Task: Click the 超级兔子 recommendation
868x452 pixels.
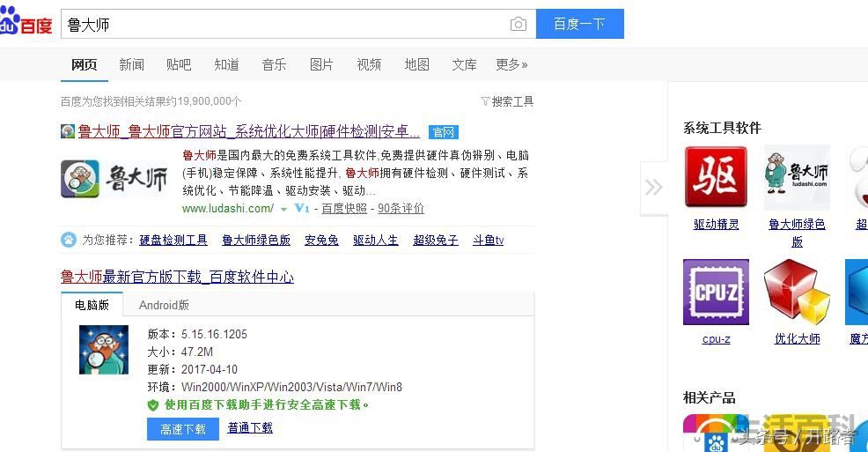Action: tap(436, 240)
